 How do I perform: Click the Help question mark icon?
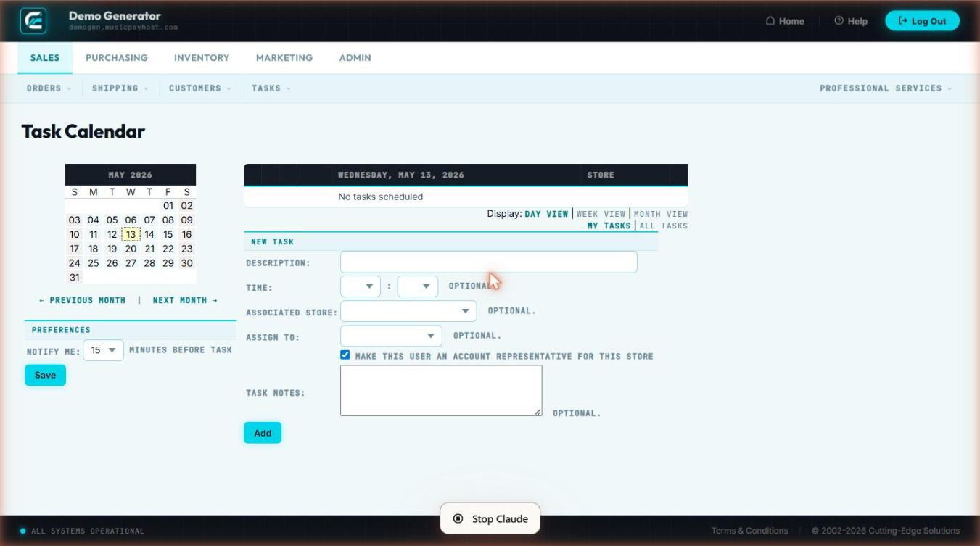coord(839,21)
